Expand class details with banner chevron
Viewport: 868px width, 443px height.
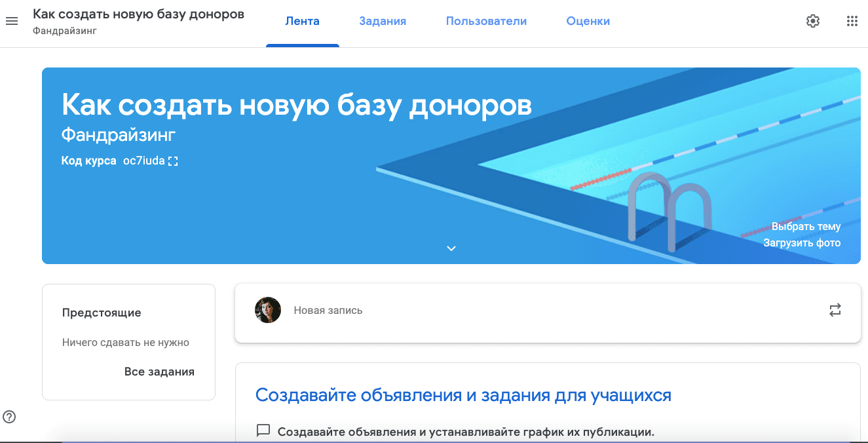[451, 248]
